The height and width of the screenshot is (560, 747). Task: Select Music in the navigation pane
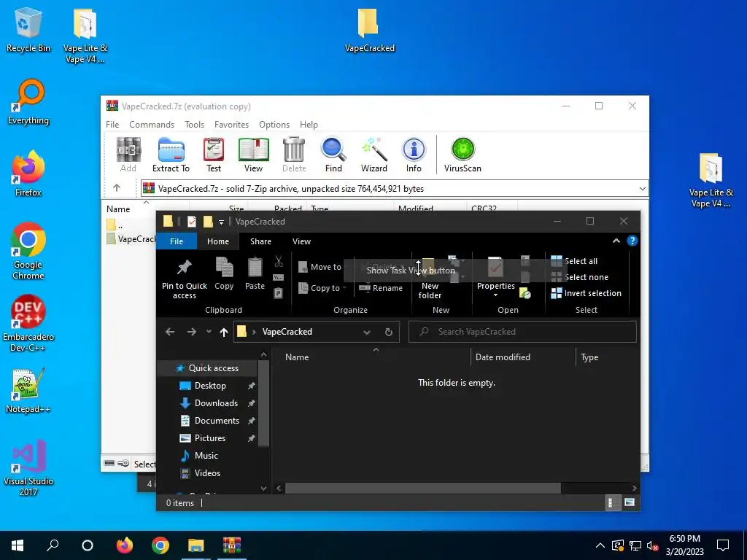206,456
